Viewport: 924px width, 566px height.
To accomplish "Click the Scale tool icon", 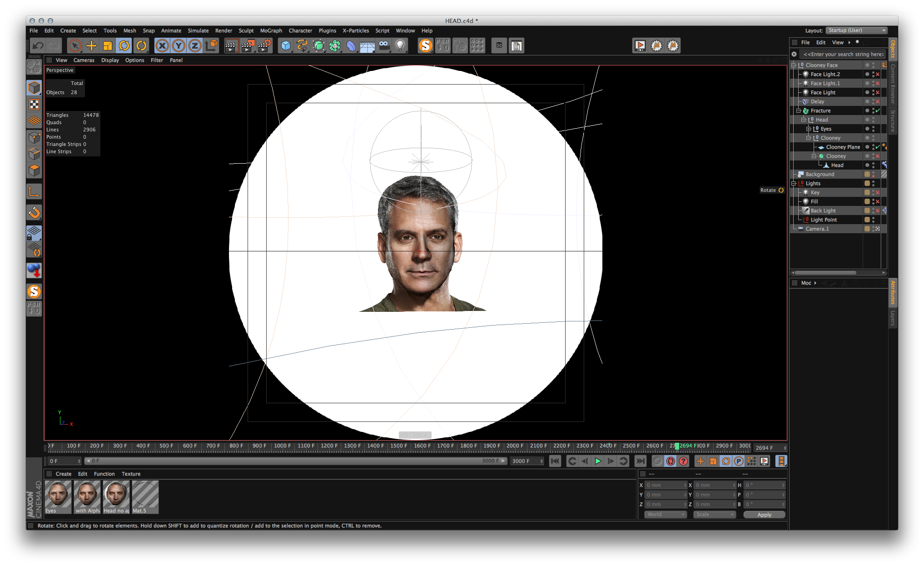I will tap(108, 45).
